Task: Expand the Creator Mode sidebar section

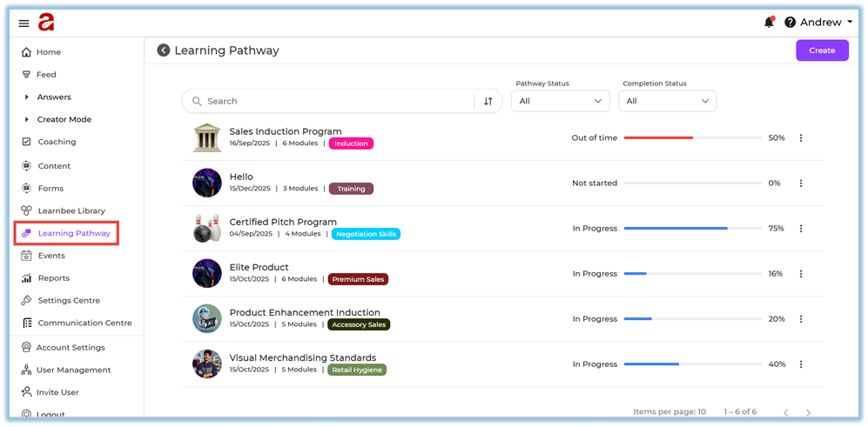Action: click(64, 120)
